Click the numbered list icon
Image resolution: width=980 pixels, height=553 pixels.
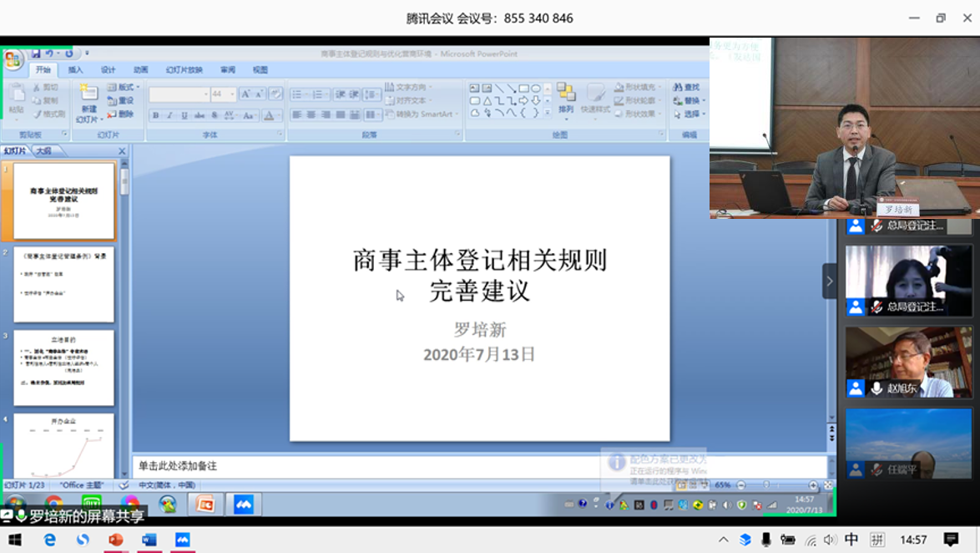tap(319, 94)
